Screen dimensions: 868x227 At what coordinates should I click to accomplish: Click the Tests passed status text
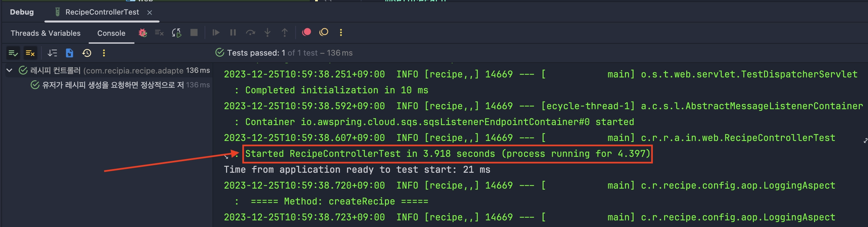click(x=290, y=53)
